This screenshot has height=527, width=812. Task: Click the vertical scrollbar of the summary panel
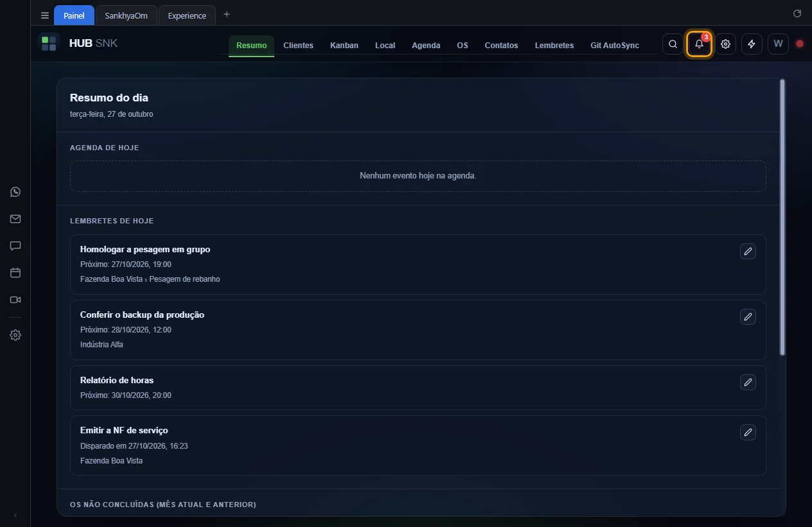point(782,217)
